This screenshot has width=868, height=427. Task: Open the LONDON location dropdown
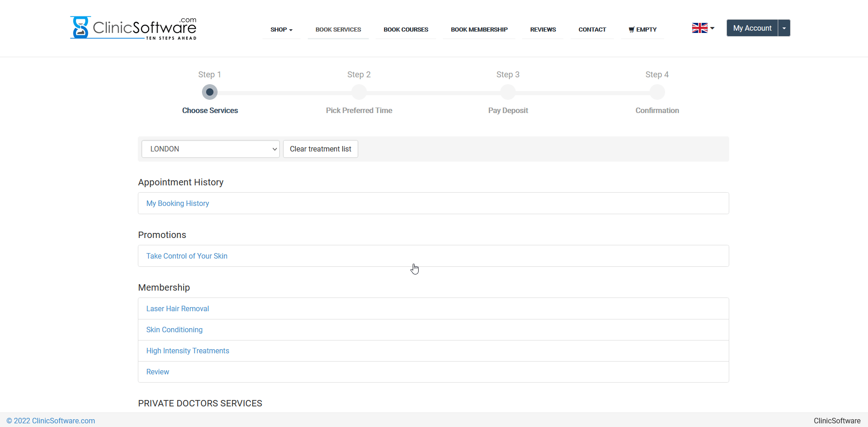(210, 149)
